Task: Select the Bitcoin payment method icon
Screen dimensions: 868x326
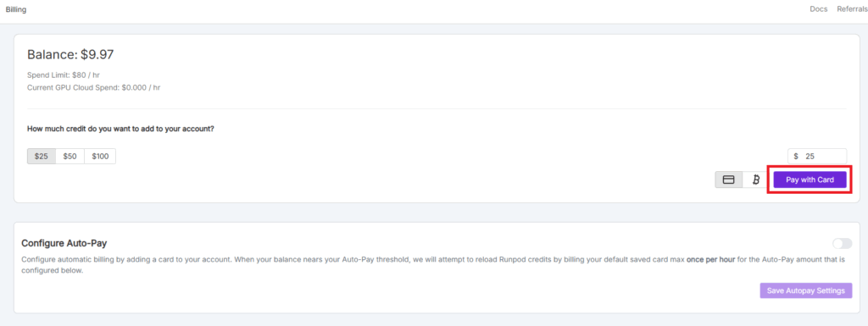Action: point(756,180)
